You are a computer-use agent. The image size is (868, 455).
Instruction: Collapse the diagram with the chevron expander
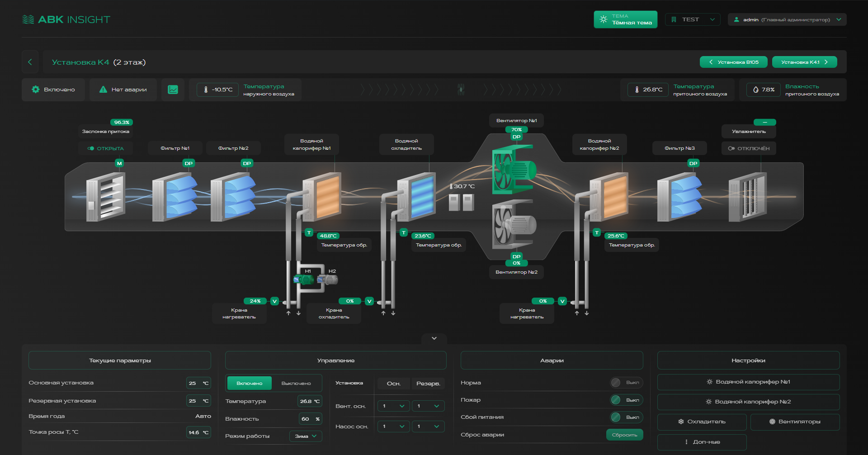pos(434,338)
